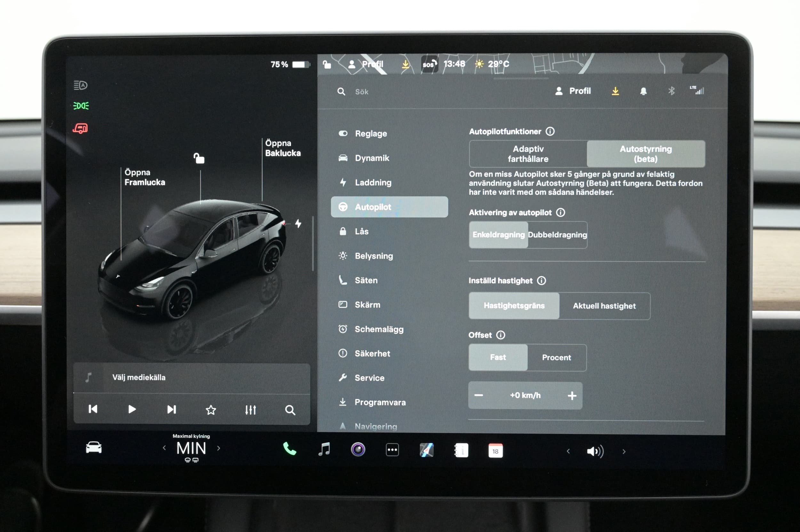800x532 pixels.
Task: Open the Programvara settings menu
Action: coord(389,402)
